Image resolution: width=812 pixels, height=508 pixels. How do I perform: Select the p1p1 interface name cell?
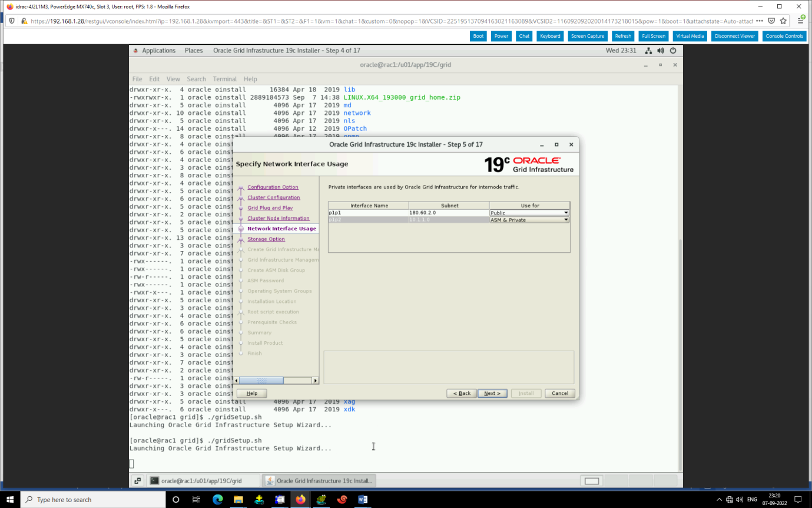coord(369,213)
